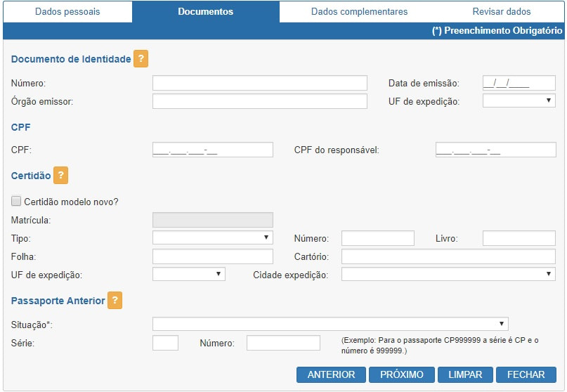
Task: Click LIMPAR to clear the form
Action: coord(465,374)
